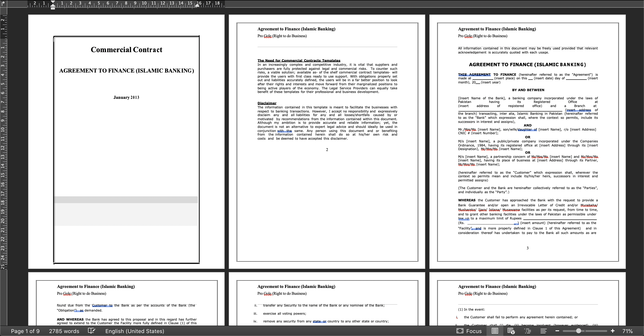Click 'Page 1 of 9' in status bar

click(x=25, y=331)
